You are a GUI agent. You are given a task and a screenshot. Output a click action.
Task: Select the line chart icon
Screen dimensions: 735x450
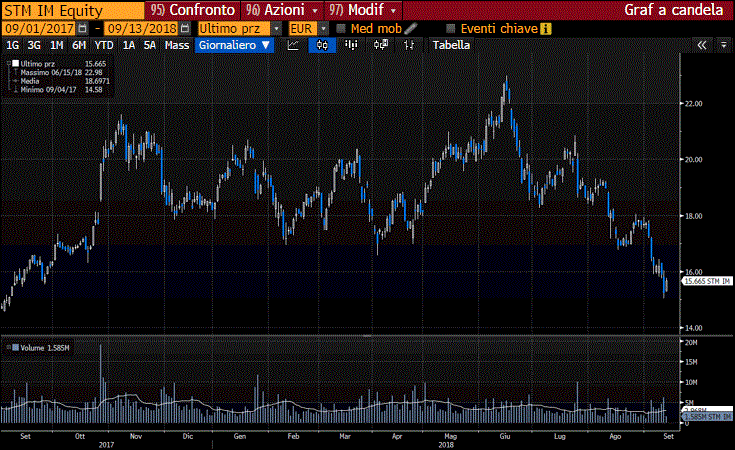click(x=293, y=45)
